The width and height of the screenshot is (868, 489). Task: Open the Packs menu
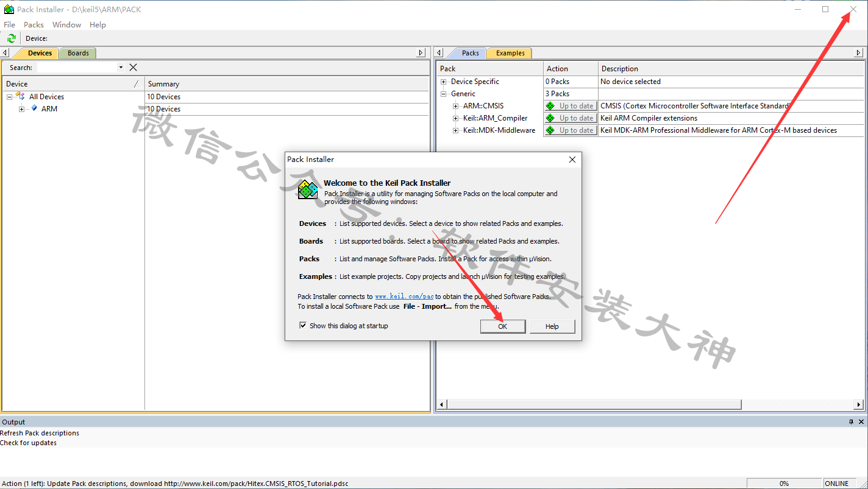[x=34, y=25]
